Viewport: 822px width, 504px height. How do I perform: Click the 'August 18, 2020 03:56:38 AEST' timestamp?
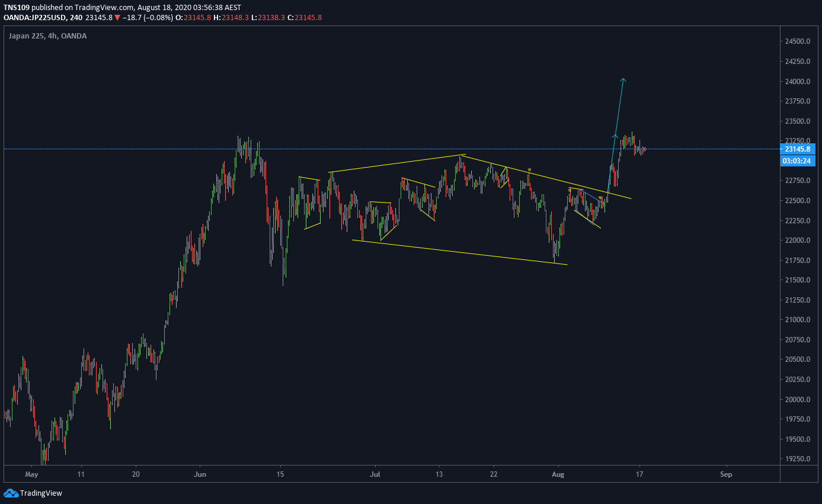tap(190, 8)
